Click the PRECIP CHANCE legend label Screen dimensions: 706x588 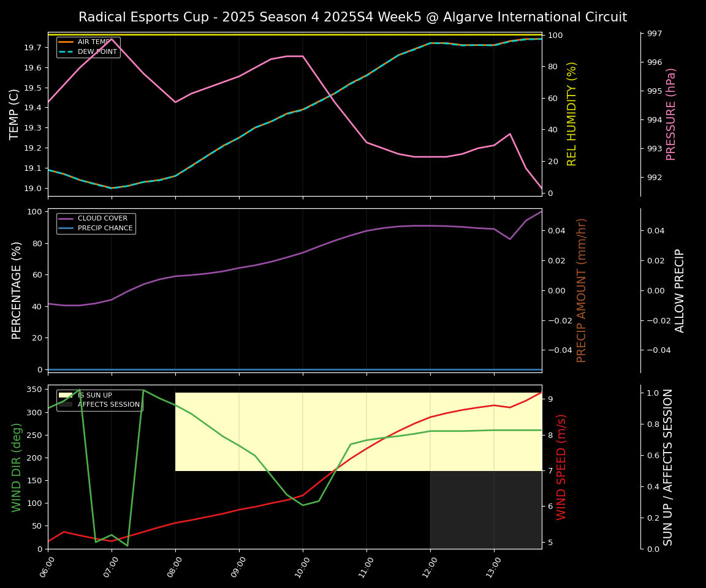pyautogui.click(x=105, y=228)
